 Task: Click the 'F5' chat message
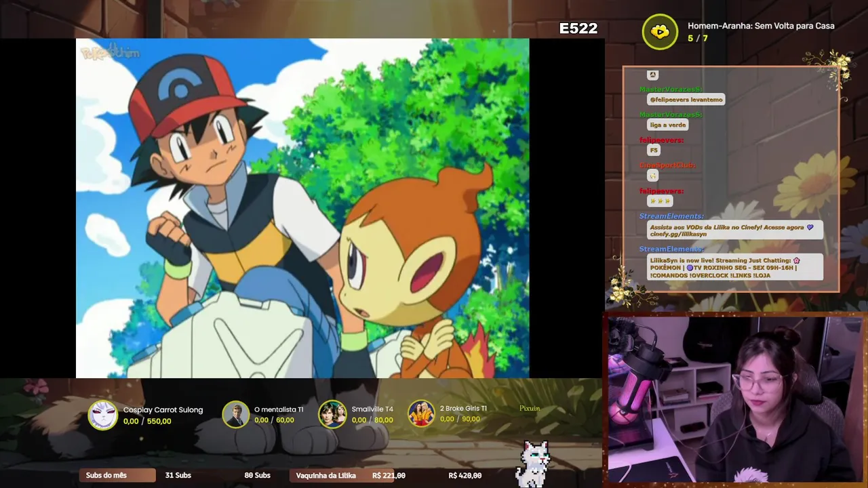pyautogui.click(x=654, y=150)
